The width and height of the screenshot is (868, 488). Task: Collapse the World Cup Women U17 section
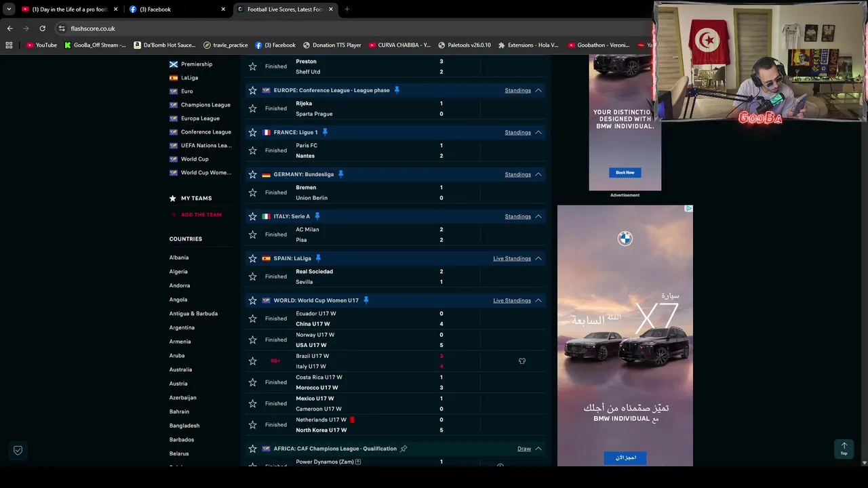(x=538, y=300)
